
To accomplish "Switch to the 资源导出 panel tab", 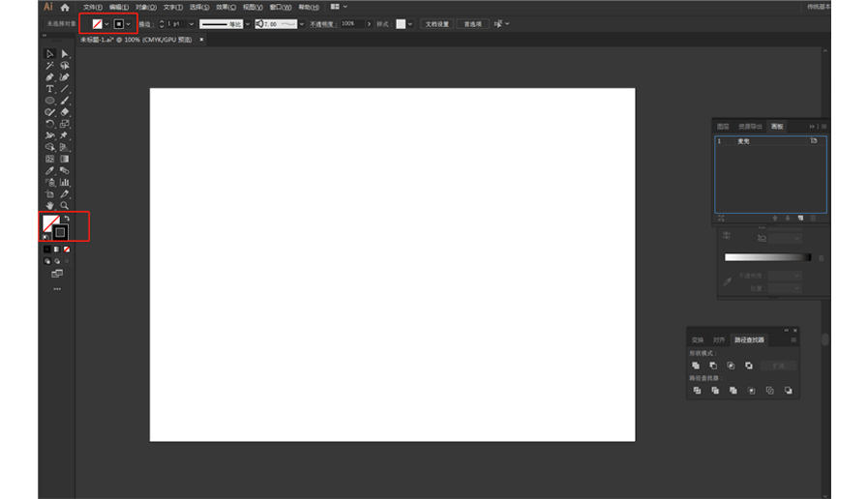I will pos(750,127).
